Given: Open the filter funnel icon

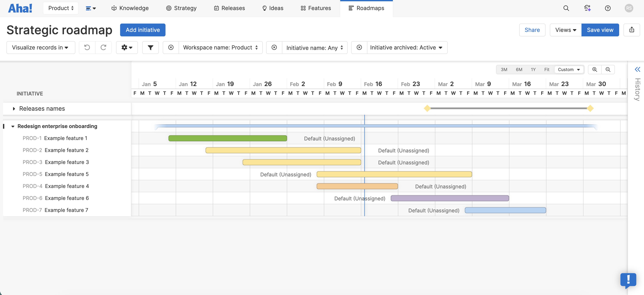Looking at the screenshot, I should [150, 48].
